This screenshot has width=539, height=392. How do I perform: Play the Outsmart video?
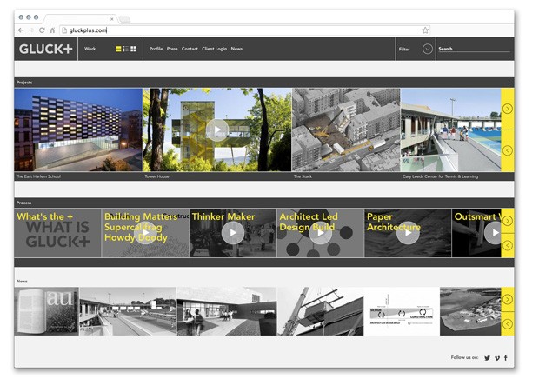[494, 233]
